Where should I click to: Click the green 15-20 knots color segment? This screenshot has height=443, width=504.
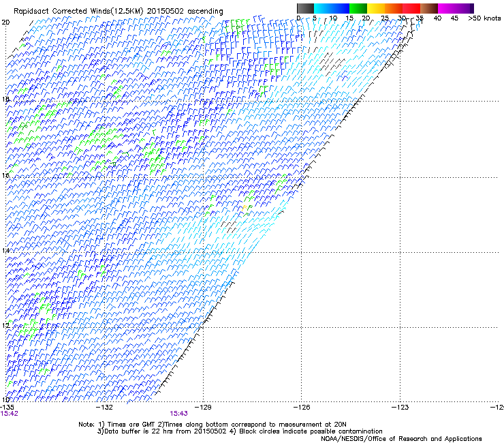358,8
